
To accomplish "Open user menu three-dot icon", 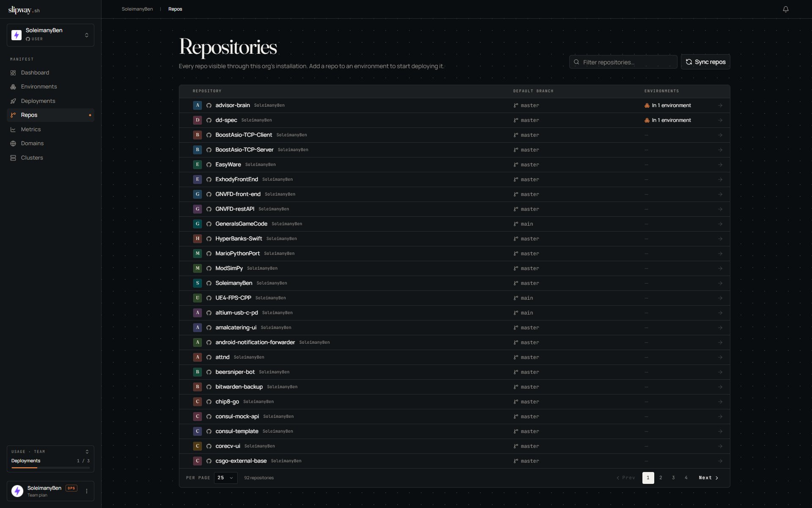I will tap(87, 491).
